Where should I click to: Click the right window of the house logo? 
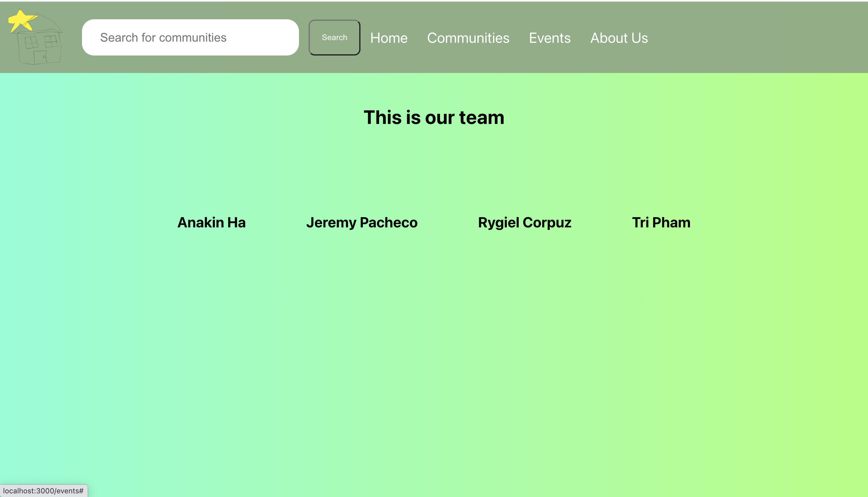[x=51, y=42]
